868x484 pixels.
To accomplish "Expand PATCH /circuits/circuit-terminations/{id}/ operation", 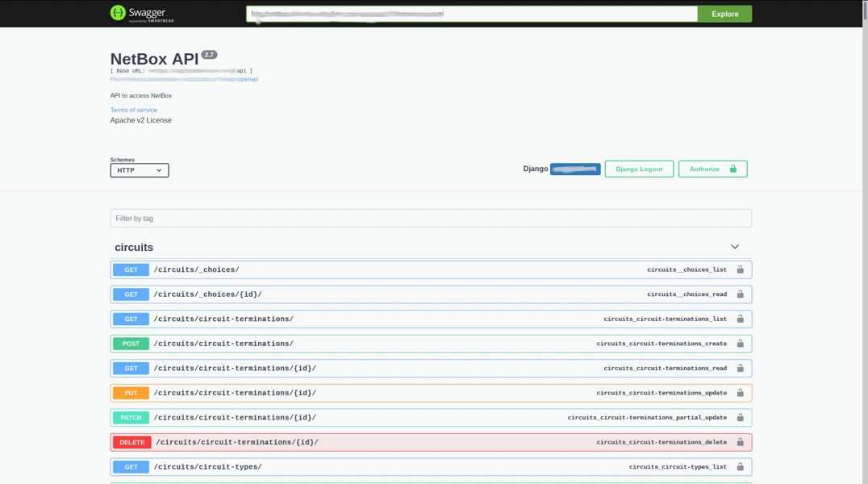I will 431,418.
